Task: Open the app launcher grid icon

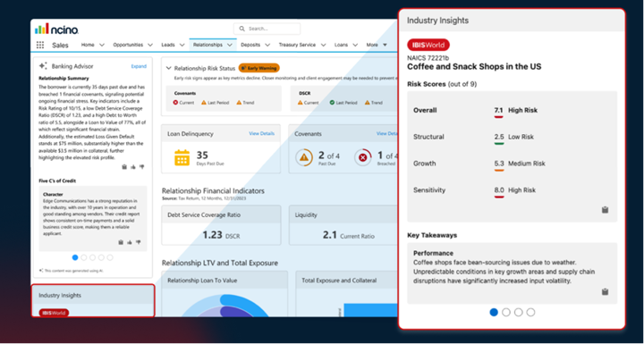Action: [x=40, y=46]
